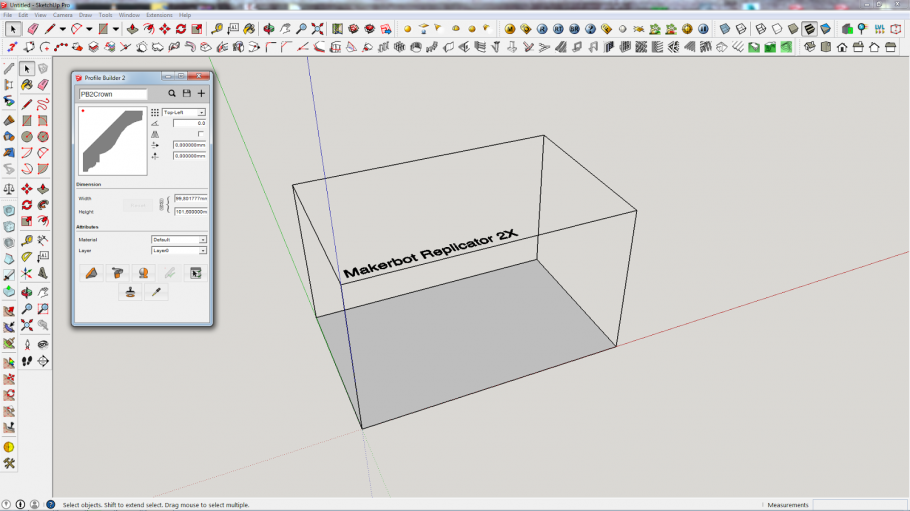Pick the Protractor tool in left toolbar
The width and height of the screenshot is (910, 511).
point(27,257)
